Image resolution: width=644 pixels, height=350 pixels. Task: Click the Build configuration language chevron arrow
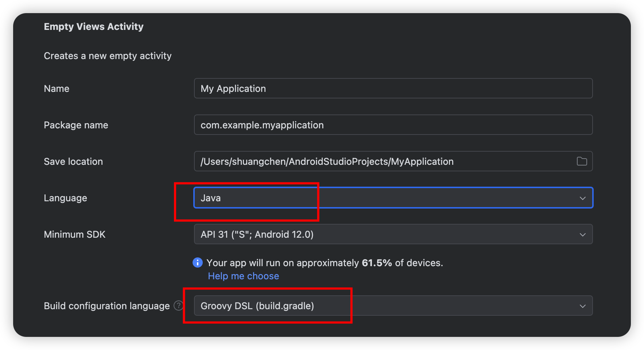coord(582,306)
